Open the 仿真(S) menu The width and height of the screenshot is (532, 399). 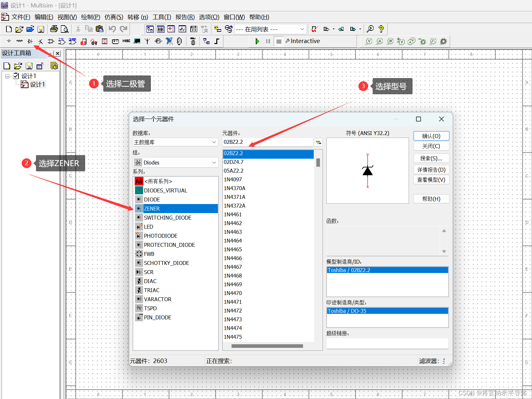coord(114,17)
